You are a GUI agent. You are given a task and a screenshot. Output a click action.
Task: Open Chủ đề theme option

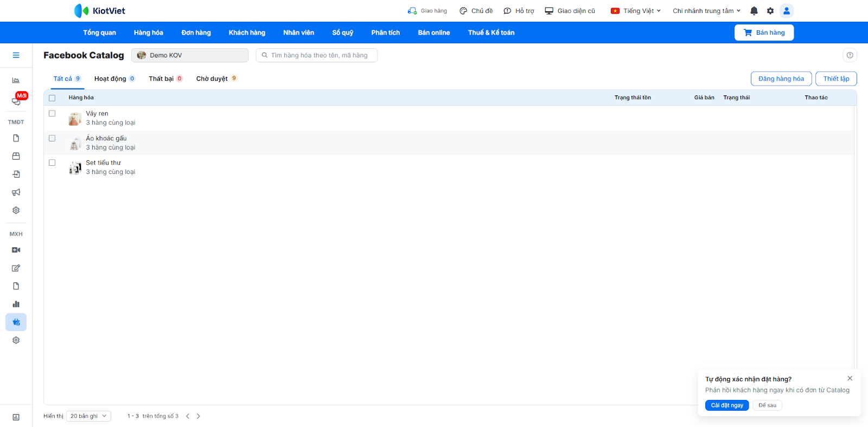[x=476, y=11]
